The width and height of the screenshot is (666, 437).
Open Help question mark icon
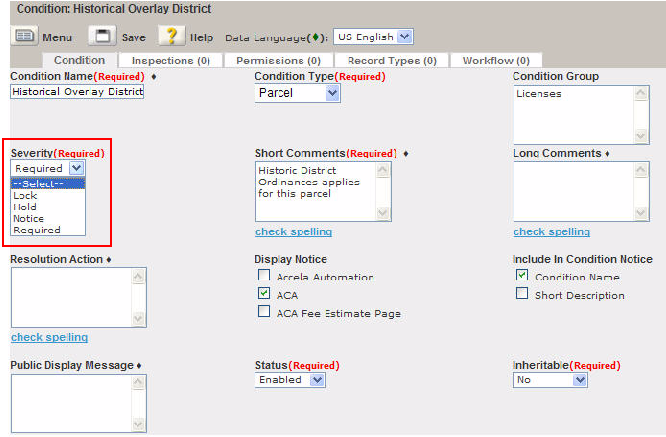(x=171, y=36)
